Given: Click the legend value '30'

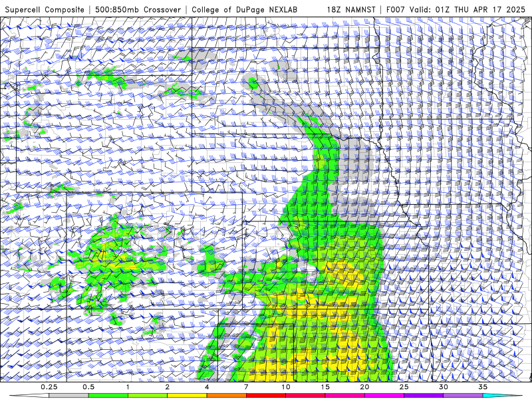Looking at the screenshot, I should tap(444, 387).
